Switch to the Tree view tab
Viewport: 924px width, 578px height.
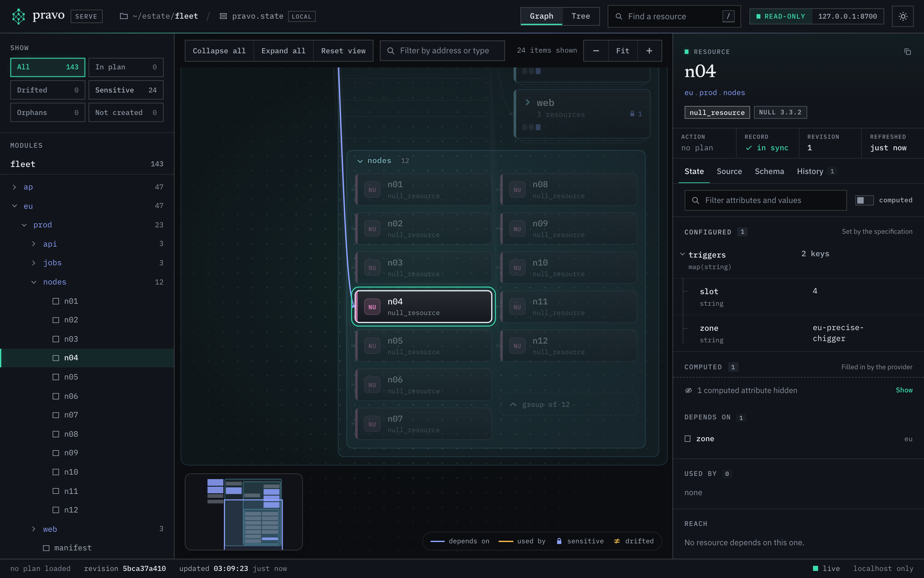coord(580,16)
